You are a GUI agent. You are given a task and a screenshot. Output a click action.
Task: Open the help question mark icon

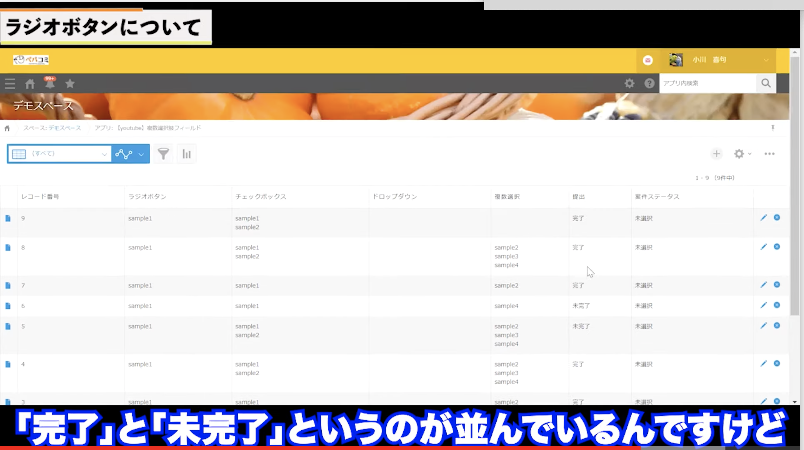click(x=649, y=84)
